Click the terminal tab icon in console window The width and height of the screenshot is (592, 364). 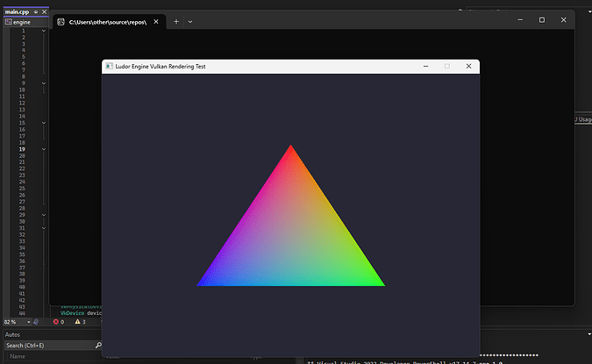point(61,22)
